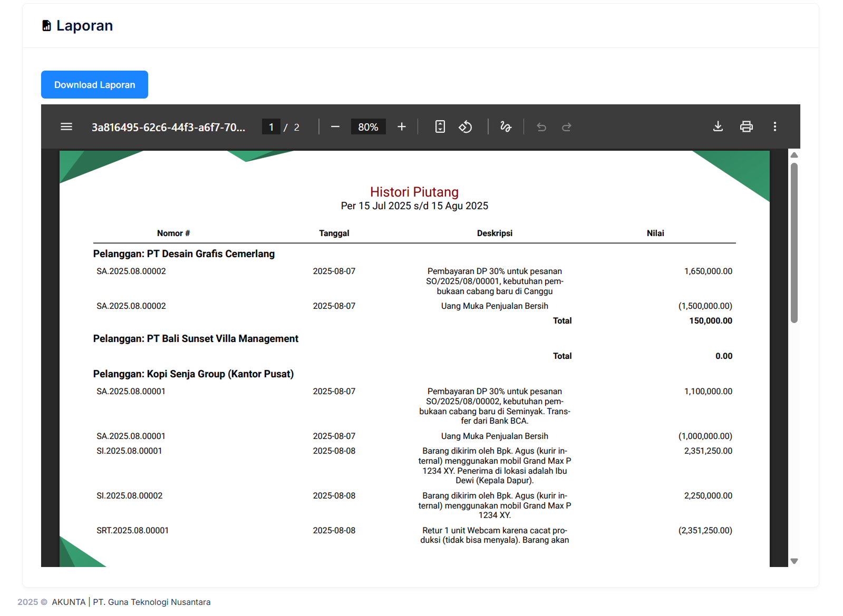Redo the last annotation
843x616 pixels.
tap(567, 127)
